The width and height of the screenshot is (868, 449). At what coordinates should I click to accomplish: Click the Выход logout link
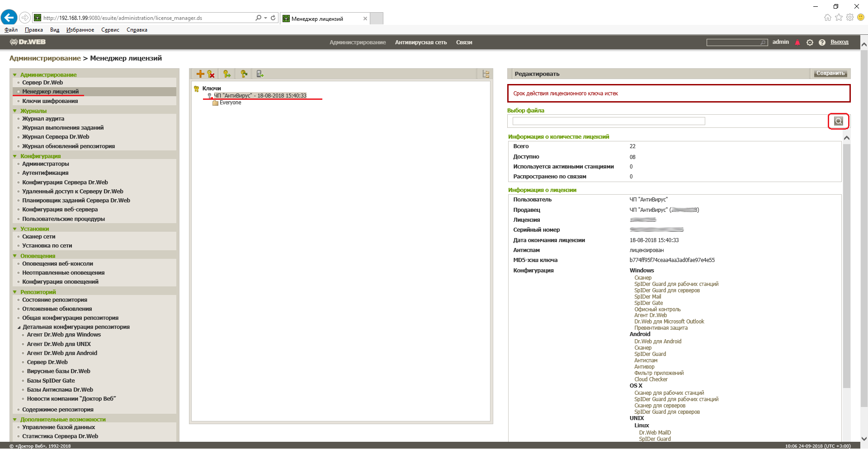[x=839, y=42]
